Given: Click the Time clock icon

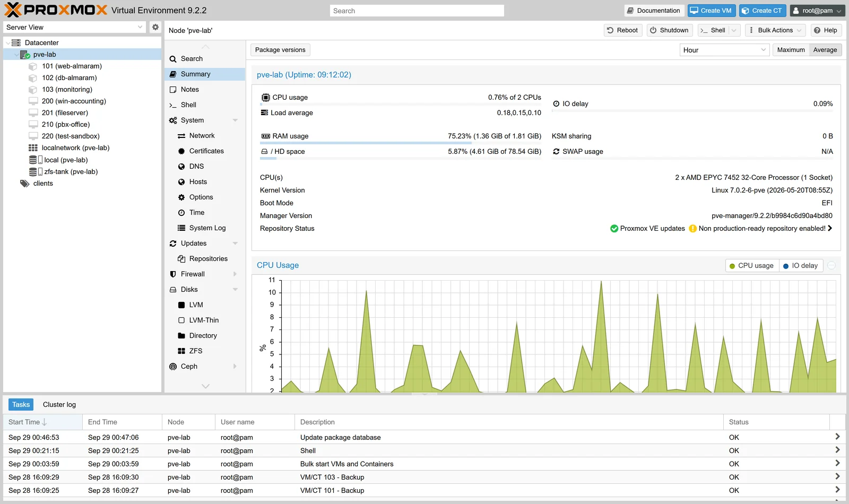Looking at the screenshot, I should (x=181, y=213).
